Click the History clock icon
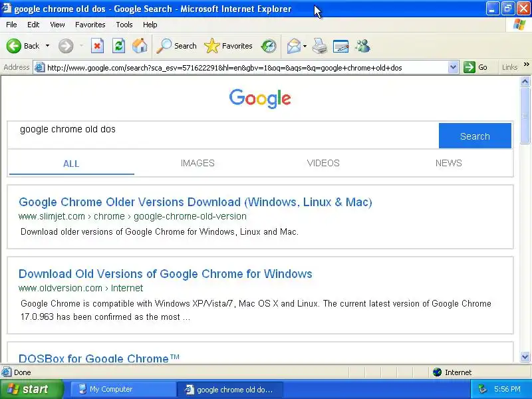The image size is (532, 399). (x=269, y=46)
